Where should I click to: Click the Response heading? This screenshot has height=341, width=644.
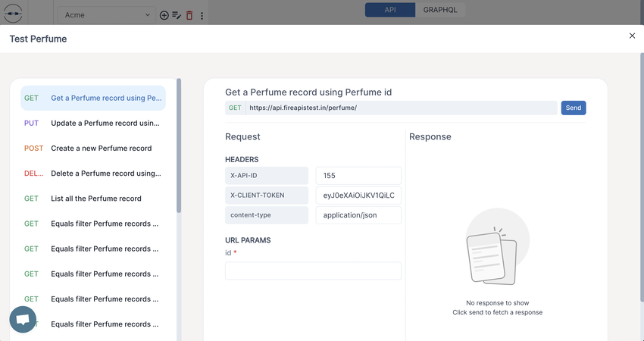pos(430,137)
